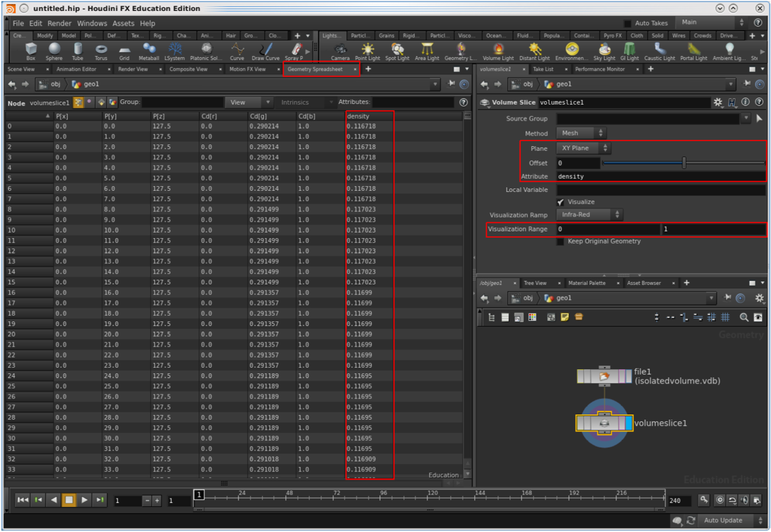Add a Point Light from the shelf

tap(368, 51)
